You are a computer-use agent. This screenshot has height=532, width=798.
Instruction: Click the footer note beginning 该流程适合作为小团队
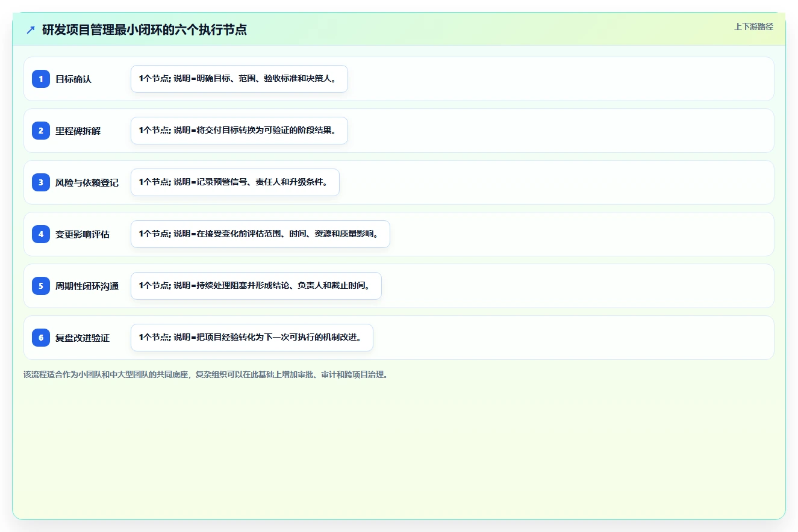point(207,374)
